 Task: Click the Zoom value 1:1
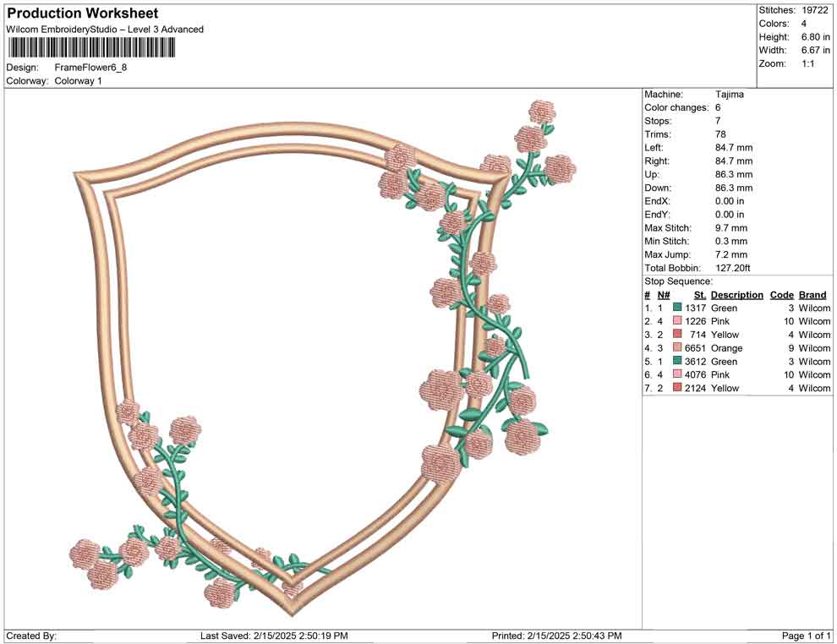tap(808, 63)
